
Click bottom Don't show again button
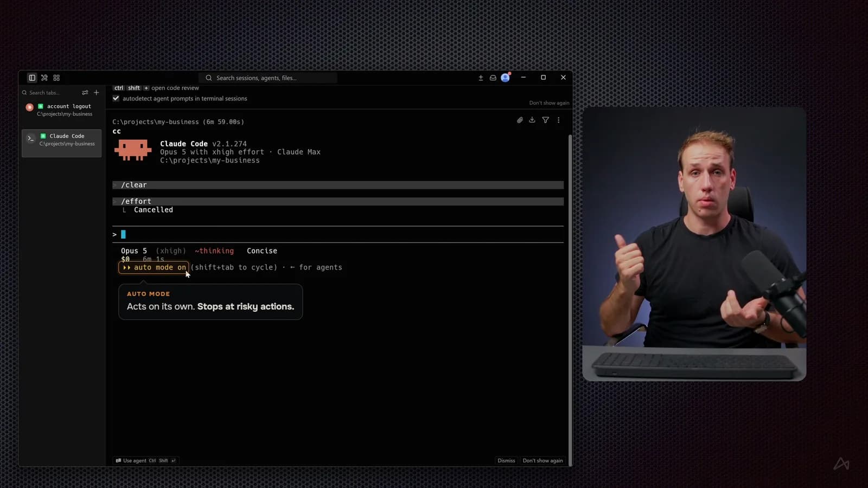(542, 460)
